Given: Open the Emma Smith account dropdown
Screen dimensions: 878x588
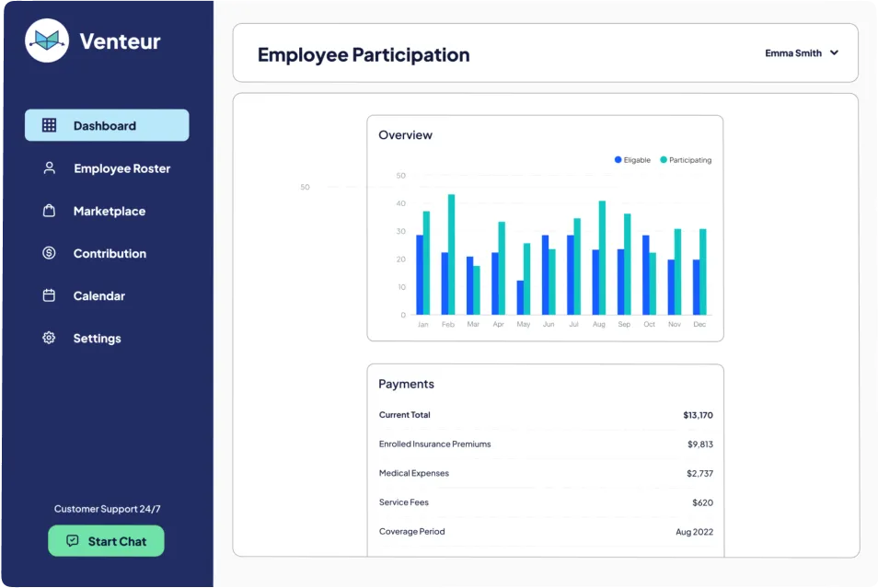Looking at the screenshot, I should [803, 52].
